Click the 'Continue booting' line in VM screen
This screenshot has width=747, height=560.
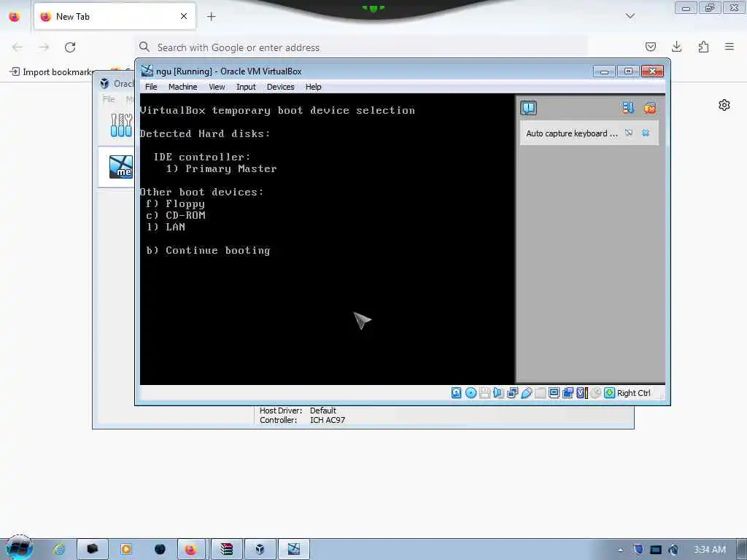208,251
